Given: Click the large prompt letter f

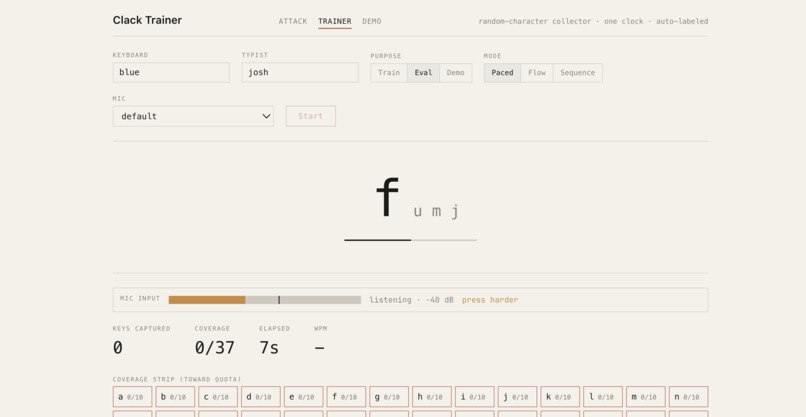Looking at the screenshot, I should [x=388, y=197].
